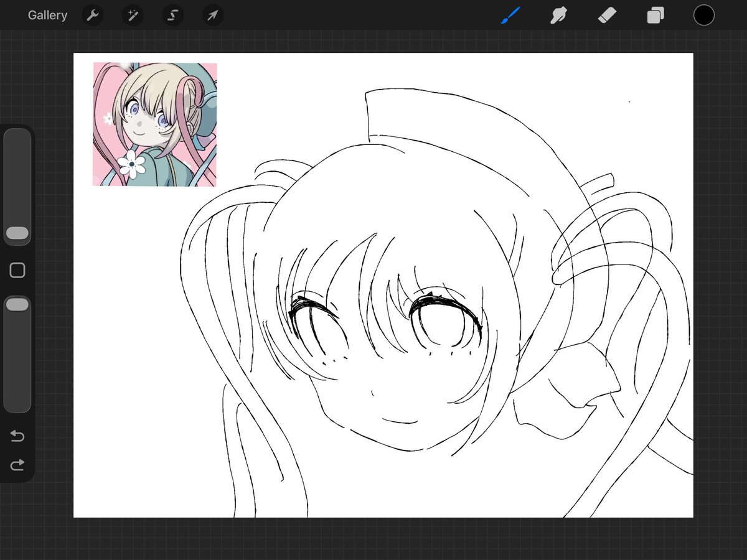
Task: Select the Brush tool
Action: click(510, 15)
